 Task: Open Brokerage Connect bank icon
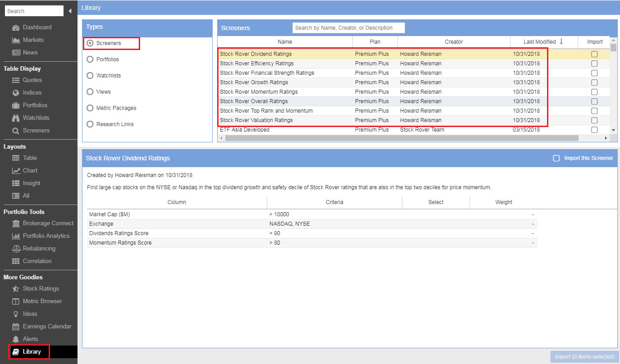(16, 223)
